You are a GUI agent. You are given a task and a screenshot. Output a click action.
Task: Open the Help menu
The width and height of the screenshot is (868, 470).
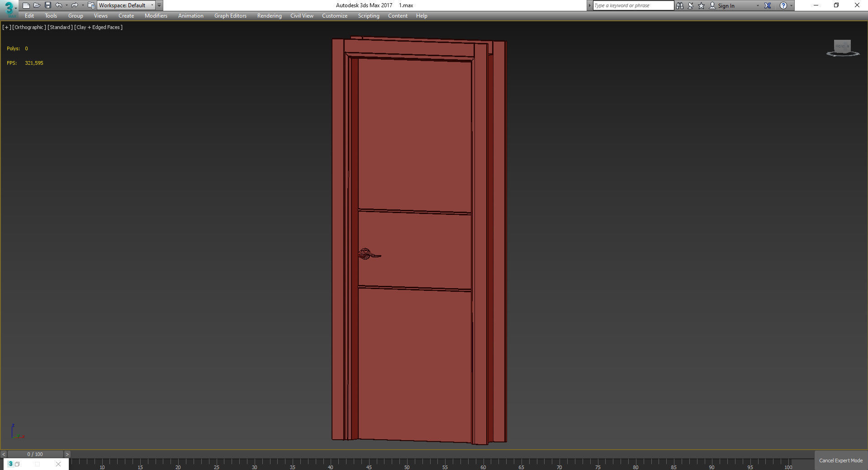click(422, 16)
